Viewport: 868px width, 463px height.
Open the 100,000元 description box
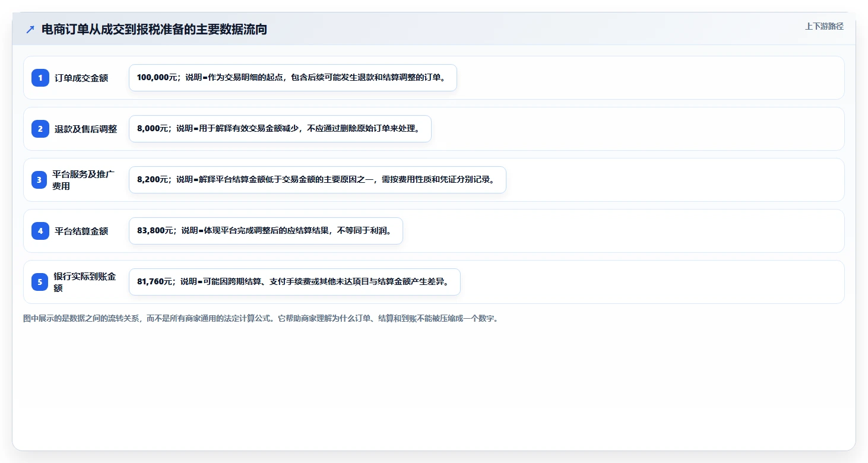point(293,78)
